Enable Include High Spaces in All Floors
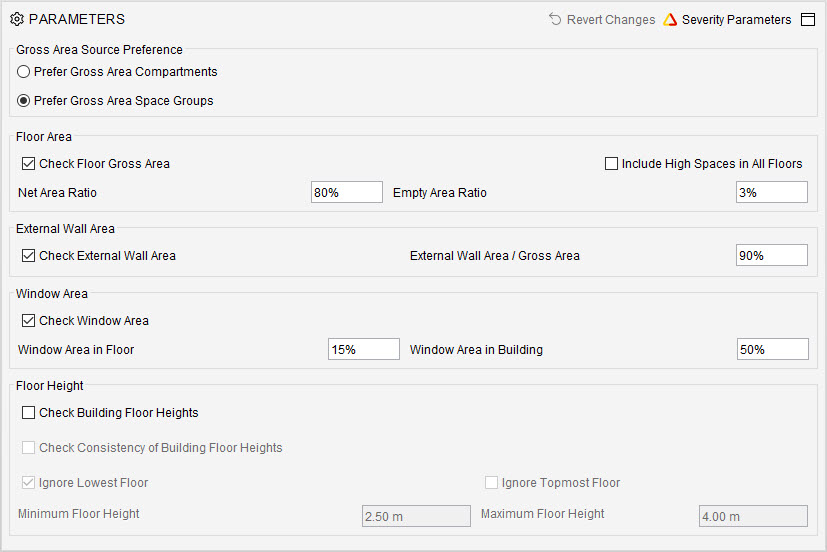 click(611, 163)
